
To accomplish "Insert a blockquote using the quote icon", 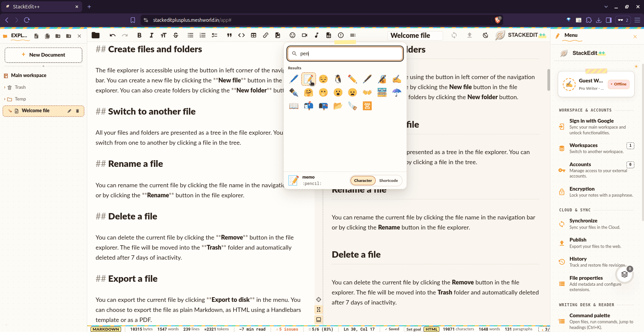I will click(x=229, y=35).
